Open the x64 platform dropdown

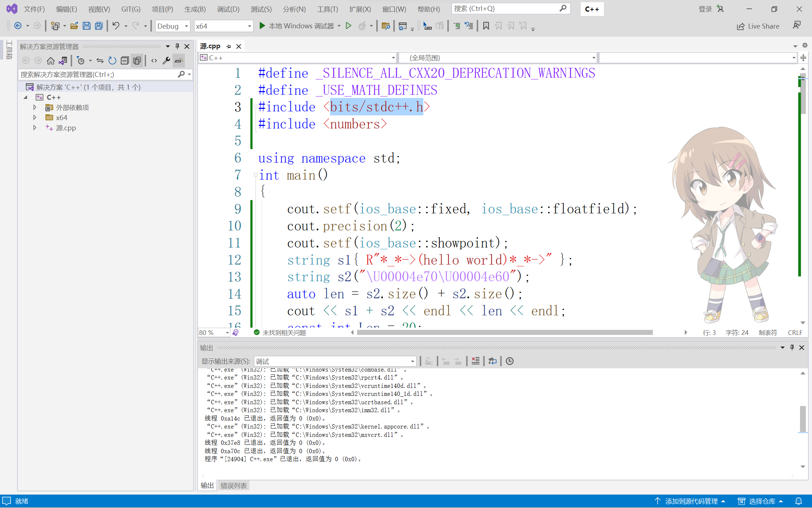pyautogui.click(x=223, y=26)
